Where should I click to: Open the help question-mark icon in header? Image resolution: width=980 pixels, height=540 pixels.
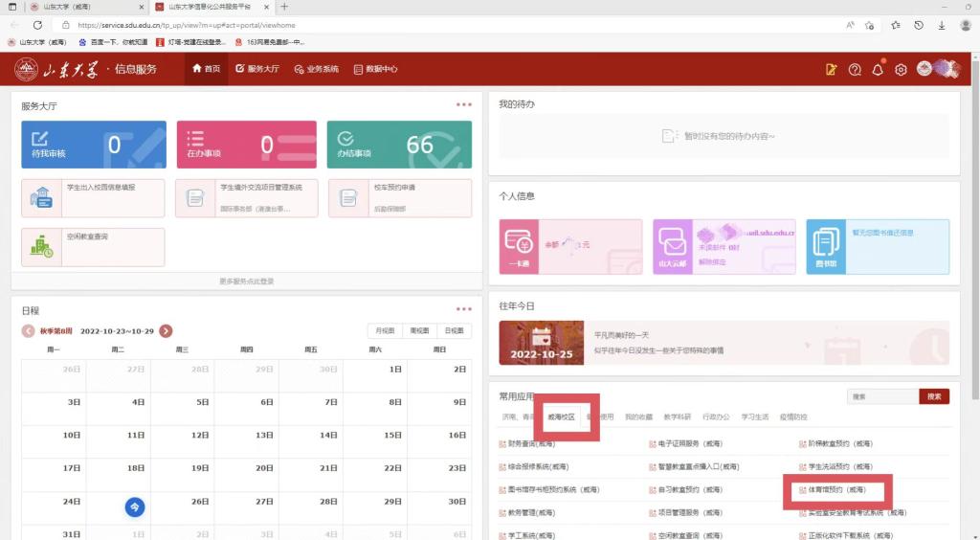point(855,69)
